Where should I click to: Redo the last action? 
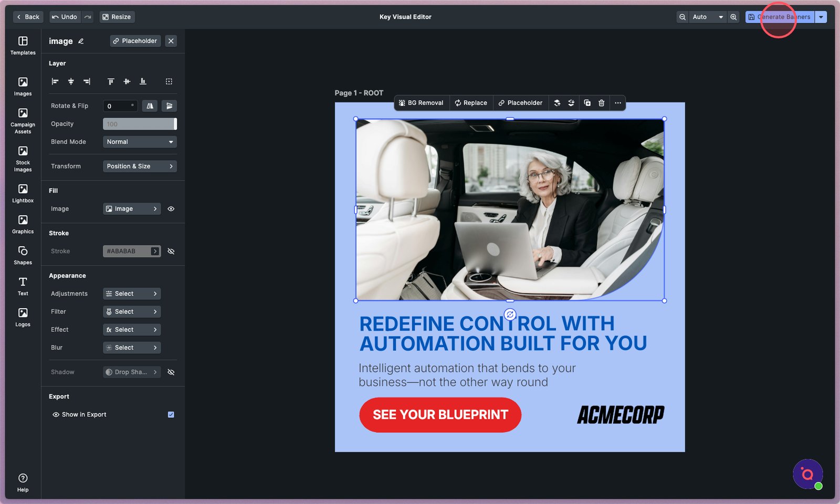[88, 17]
